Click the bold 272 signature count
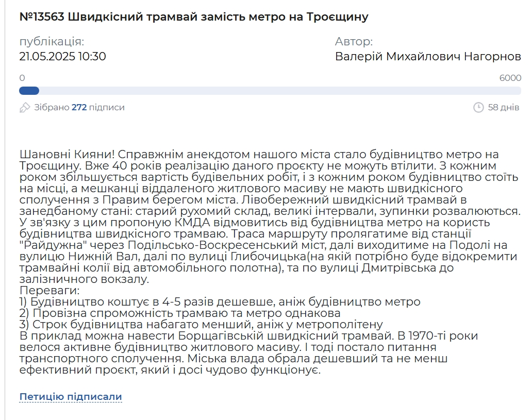Screen dimensions: 532x420 (79, 107)
